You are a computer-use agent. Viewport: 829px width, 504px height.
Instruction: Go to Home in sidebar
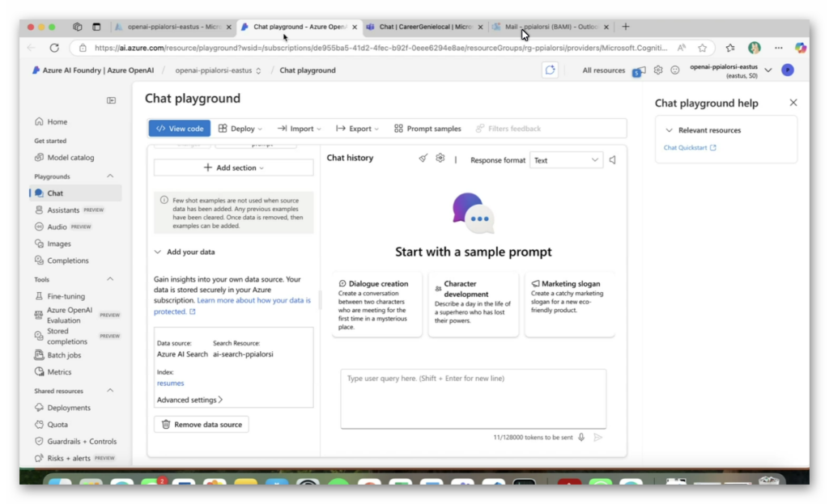(57, 121)
